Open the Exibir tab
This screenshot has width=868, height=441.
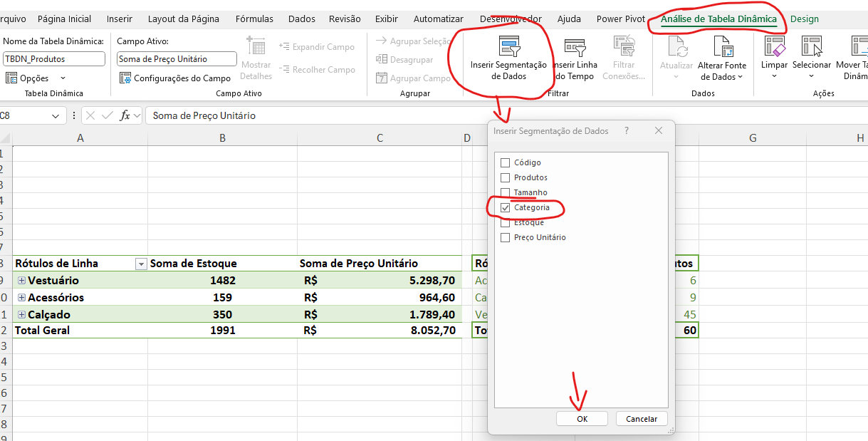[387, 19]
